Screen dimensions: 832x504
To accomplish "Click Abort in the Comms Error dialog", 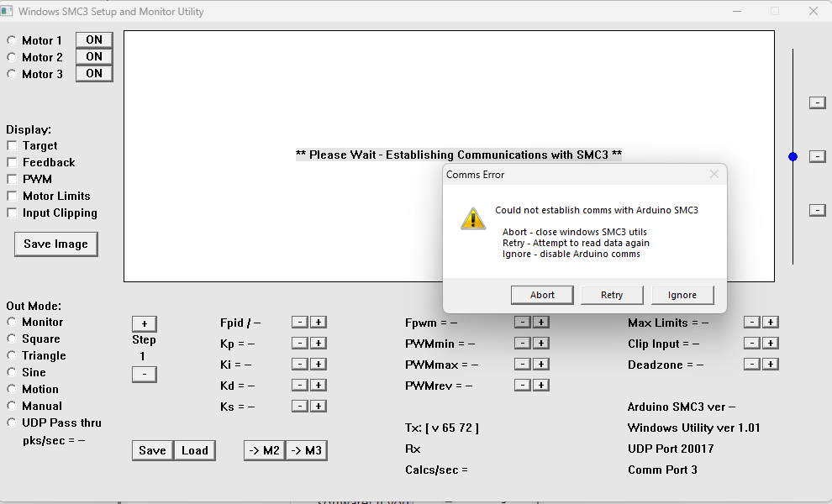I will click(x=542, y=295).
